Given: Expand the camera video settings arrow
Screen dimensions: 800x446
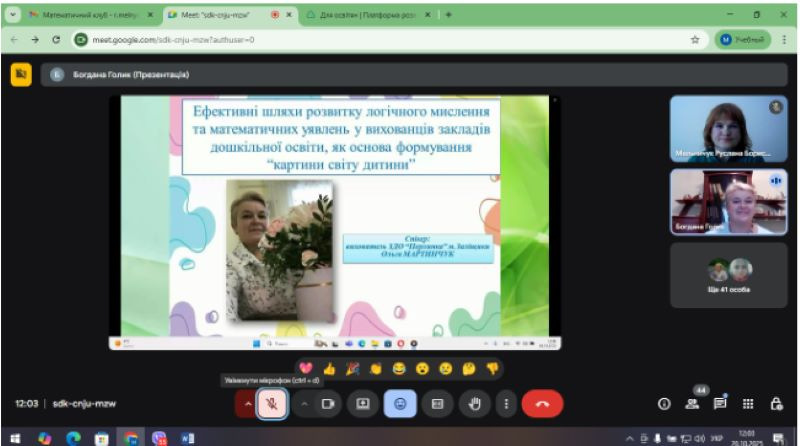Looking at the screenshot, I should 303,404.
